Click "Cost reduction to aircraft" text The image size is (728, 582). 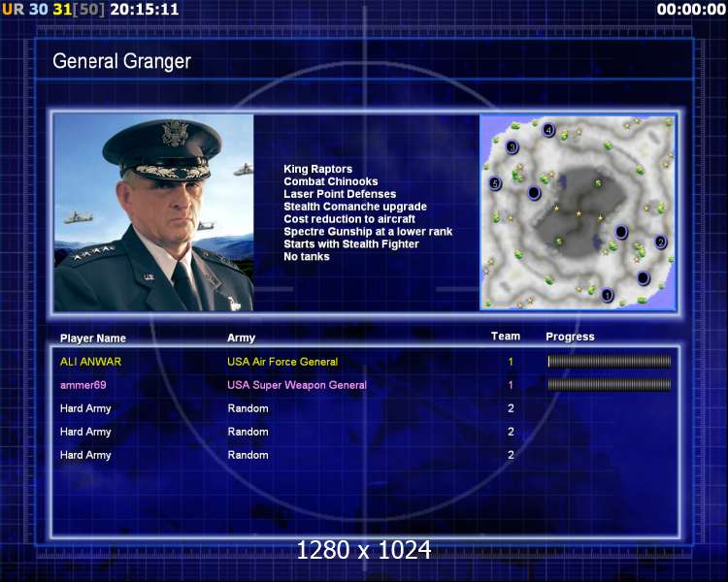pyautogui.click(x=349, y=219)
